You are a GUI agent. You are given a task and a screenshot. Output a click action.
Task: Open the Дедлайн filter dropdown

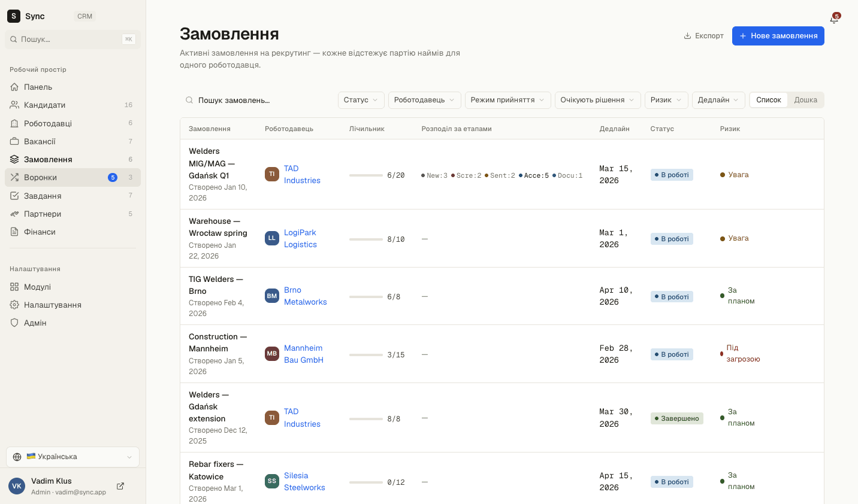coord(719,100)
